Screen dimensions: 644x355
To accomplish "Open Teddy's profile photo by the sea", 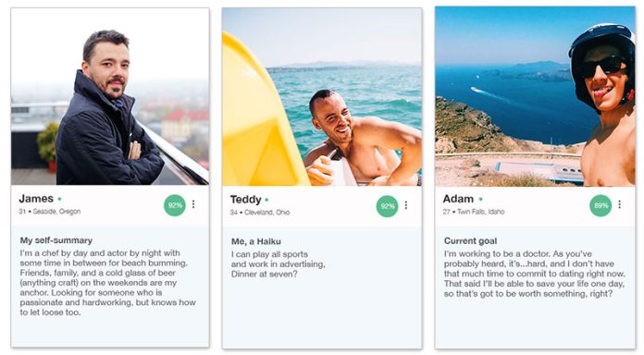I will [x=322, y=97].
